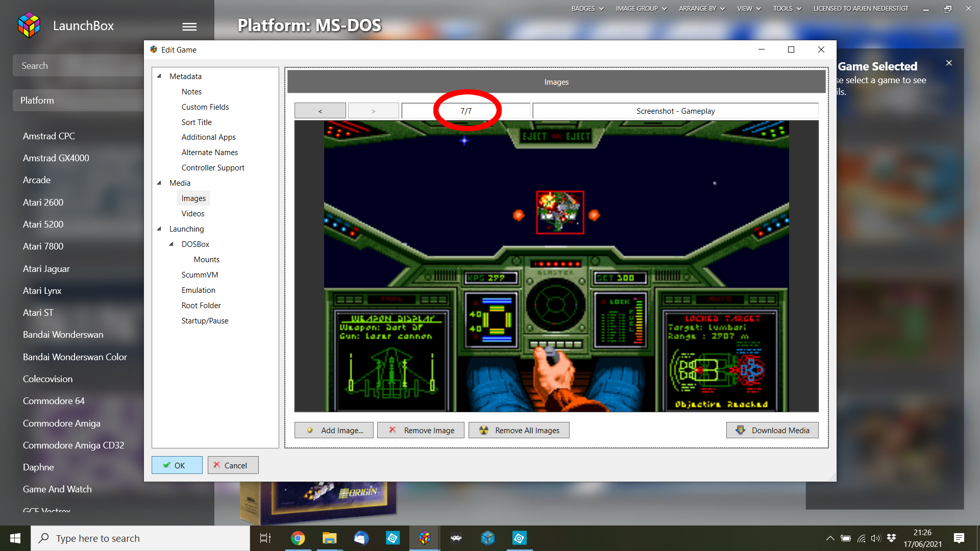Select Videos under Media
Viewport: 980px width, 551px height.
point(193,213)
